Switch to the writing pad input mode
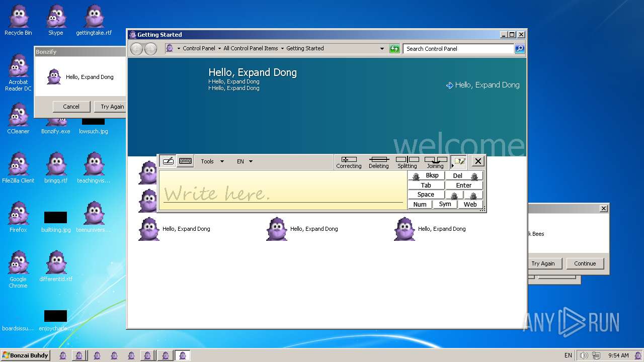Image resolution: width=644 pixels, height=362 pixels. [168, 161]
